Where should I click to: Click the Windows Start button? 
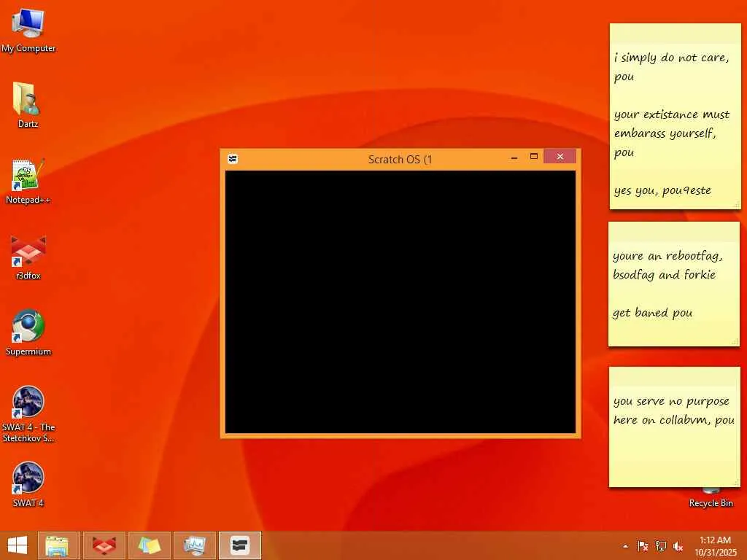point(18,545)
